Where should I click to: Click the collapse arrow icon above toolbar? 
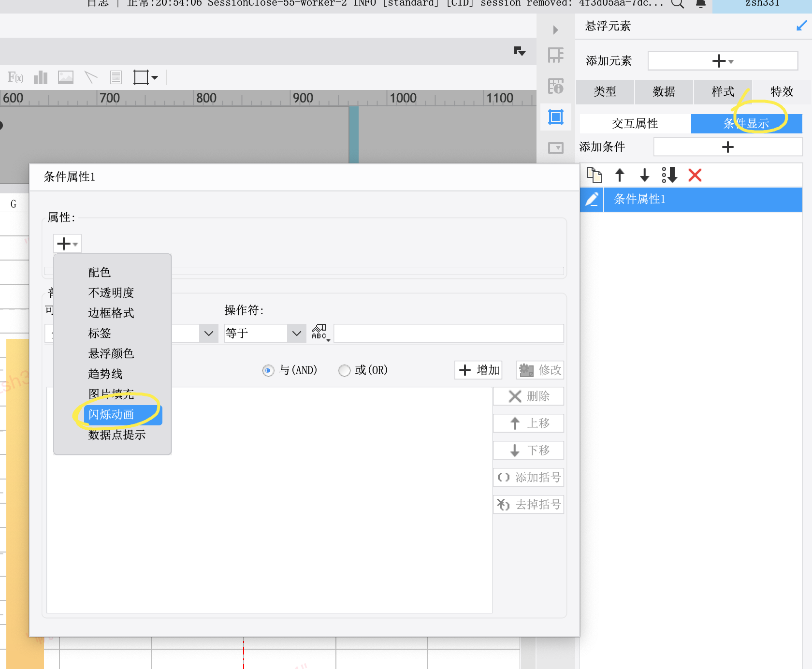pos(520,51)
